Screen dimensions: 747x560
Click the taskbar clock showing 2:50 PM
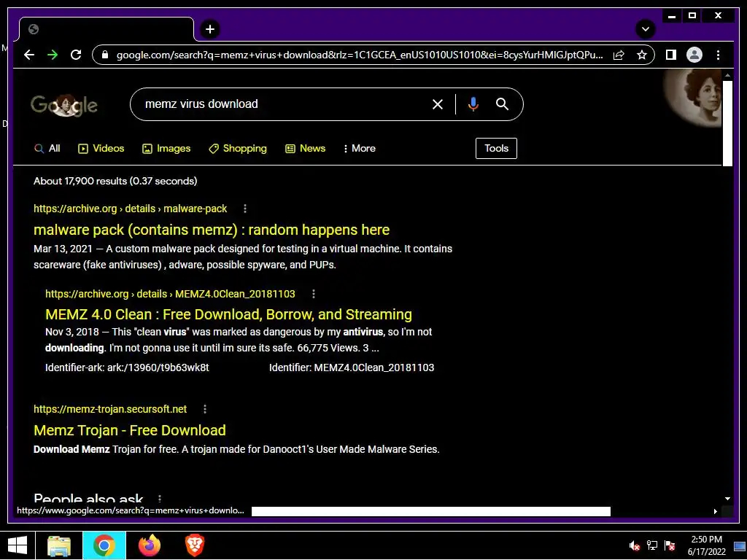pyautogui.click(x=706, y=545)
